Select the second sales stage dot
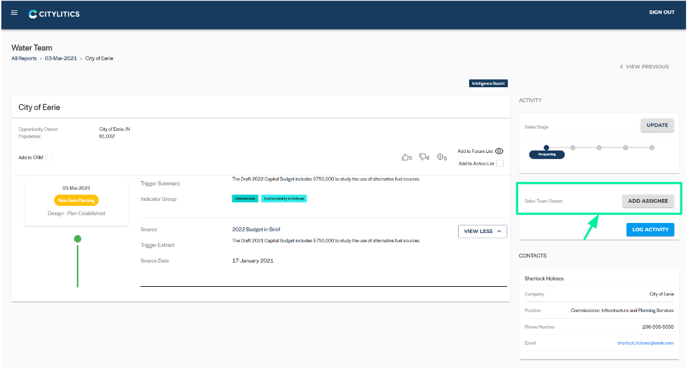The image size is (688, 371). [x=573, y=148]
